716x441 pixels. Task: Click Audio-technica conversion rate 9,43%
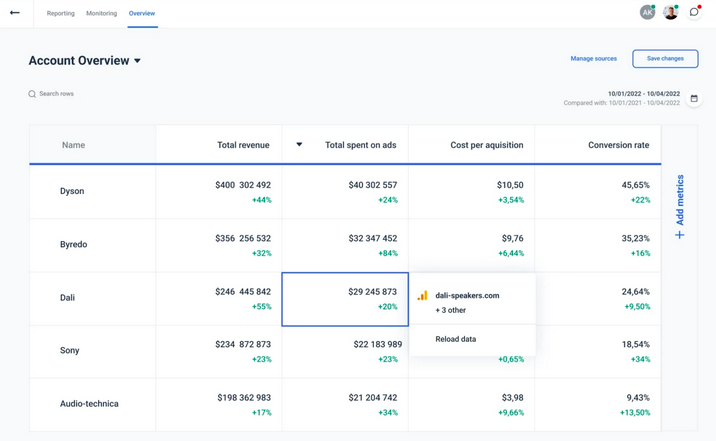638,398
